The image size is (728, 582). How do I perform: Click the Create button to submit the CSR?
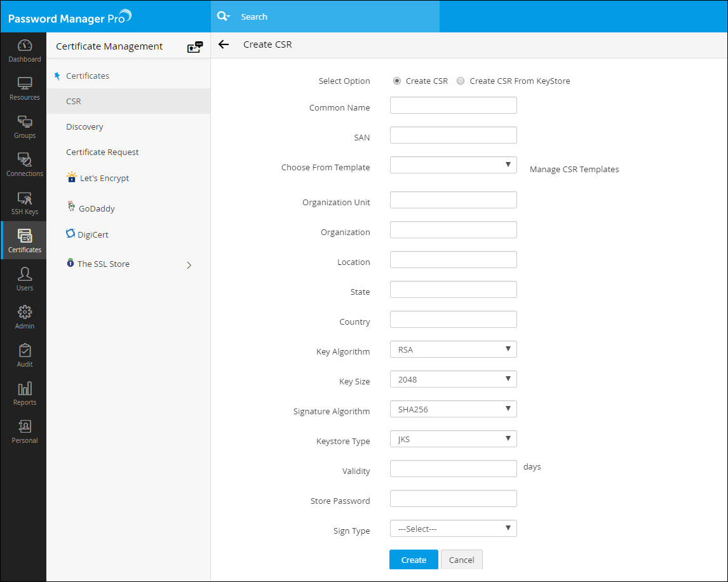pyautogui.click(x=414, y=559)
